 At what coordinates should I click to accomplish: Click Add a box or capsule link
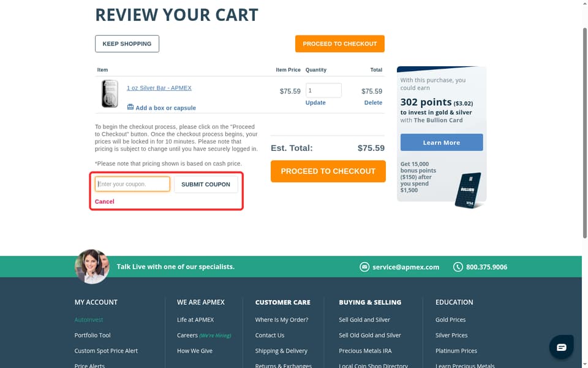165,108
